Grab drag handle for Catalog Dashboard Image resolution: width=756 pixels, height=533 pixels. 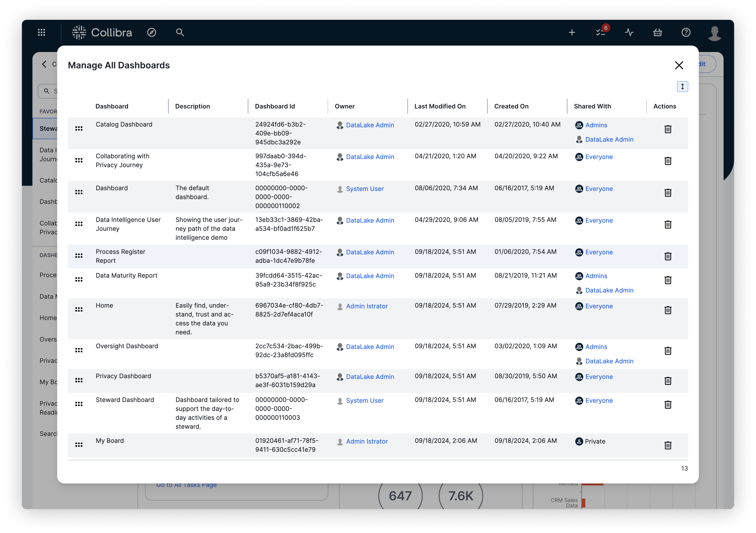click(79, 129)
